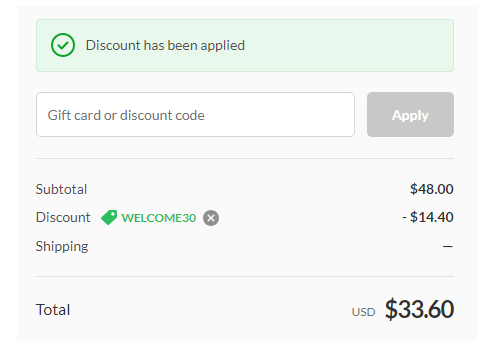Click the USD currency indicator

point(363,312)
